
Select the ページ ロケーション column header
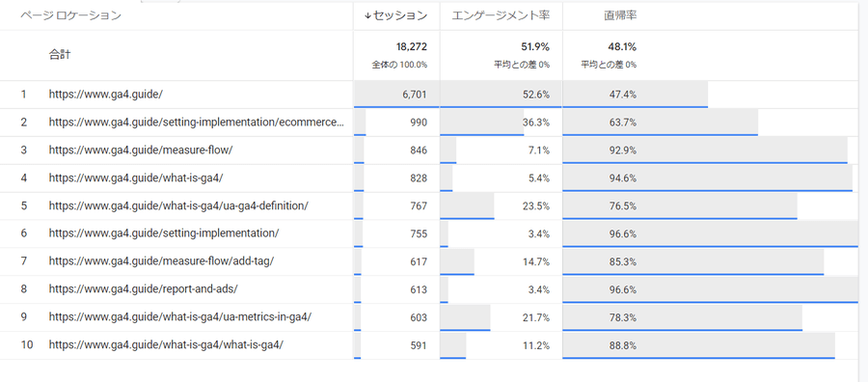click(x=70, y=15)
